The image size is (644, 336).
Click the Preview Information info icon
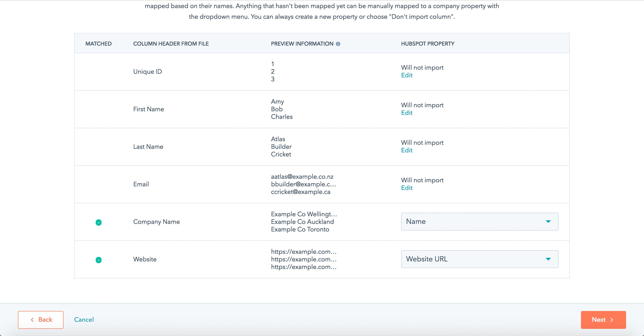click(339, 44)
